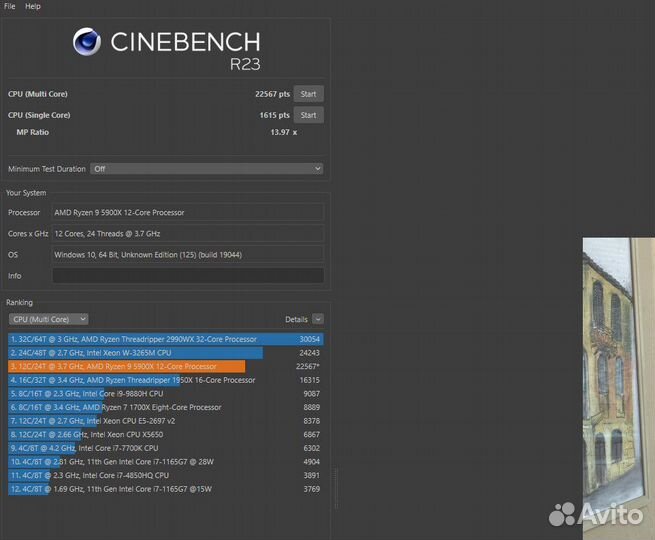Open Minimum Test Duration dropdown
655x540 pixels.
pyautogui.click(x=207, y=169)
